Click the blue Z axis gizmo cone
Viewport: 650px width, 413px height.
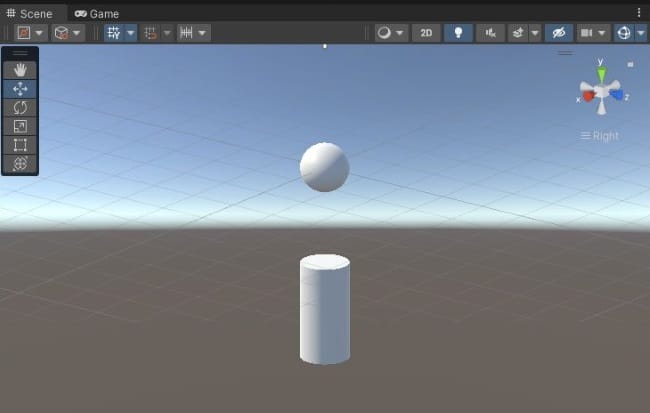(617, 95)
